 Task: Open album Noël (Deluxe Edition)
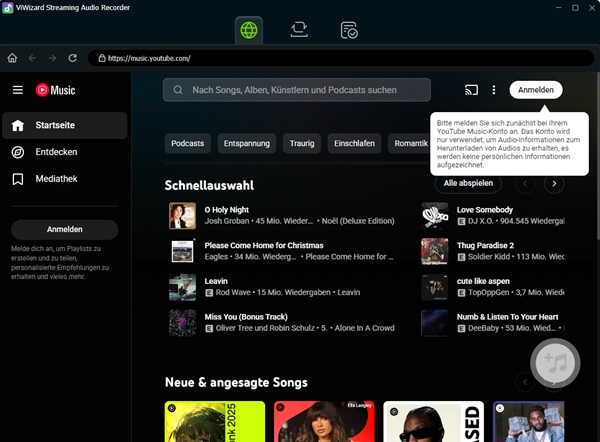358,221
